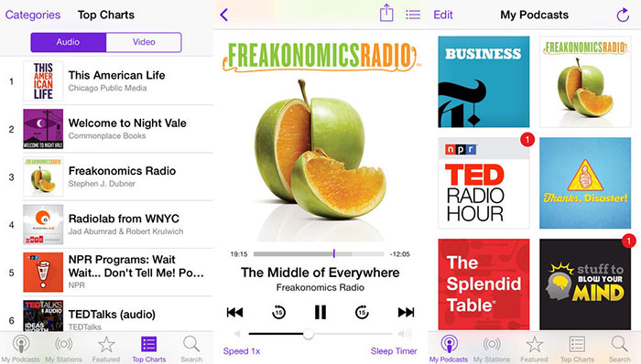Jump to next track
The image size is (641, 364).
click(x=406, y=312)
